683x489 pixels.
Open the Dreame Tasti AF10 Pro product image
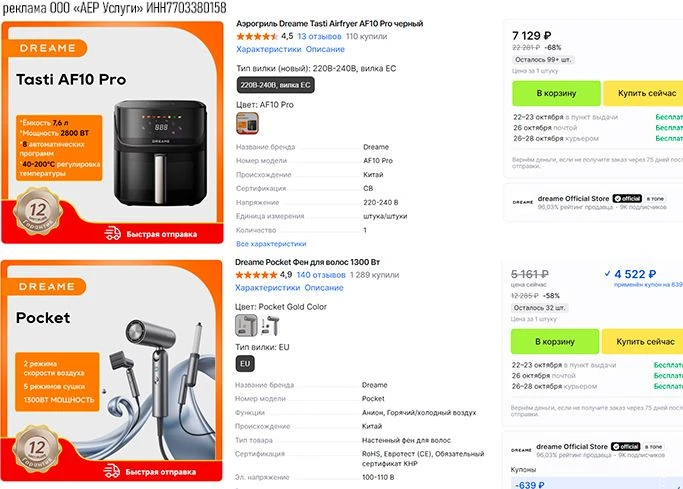112,132
